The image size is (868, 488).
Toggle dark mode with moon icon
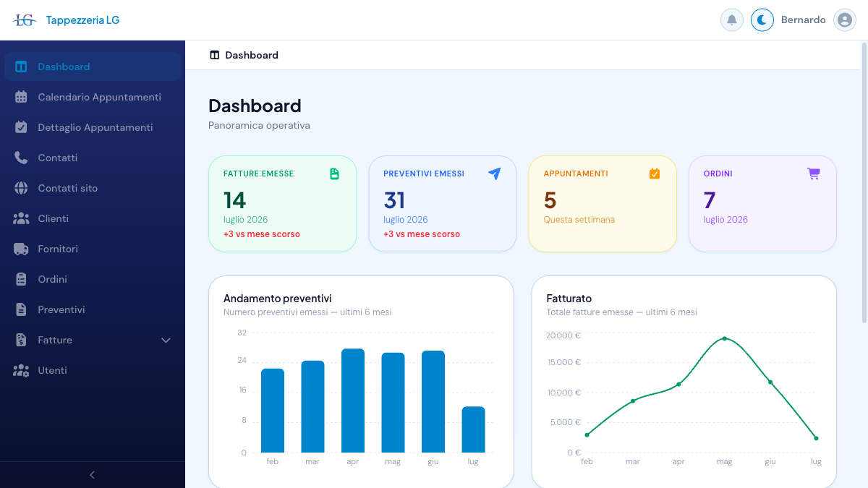(762, 20)
